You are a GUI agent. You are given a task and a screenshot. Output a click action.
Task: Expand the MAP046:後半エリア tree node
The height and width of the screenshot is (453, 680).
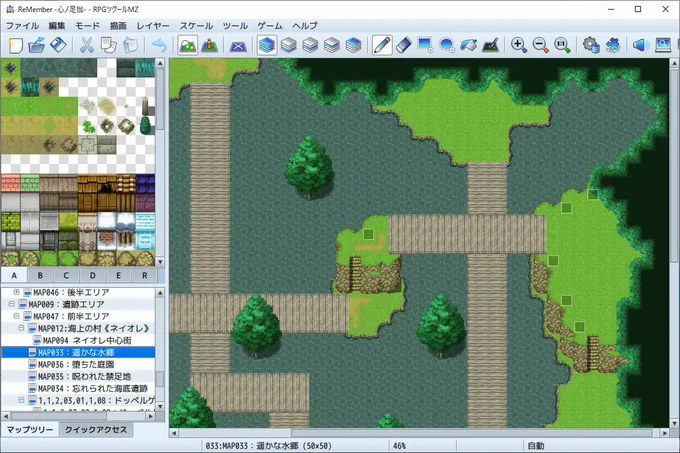16,292
